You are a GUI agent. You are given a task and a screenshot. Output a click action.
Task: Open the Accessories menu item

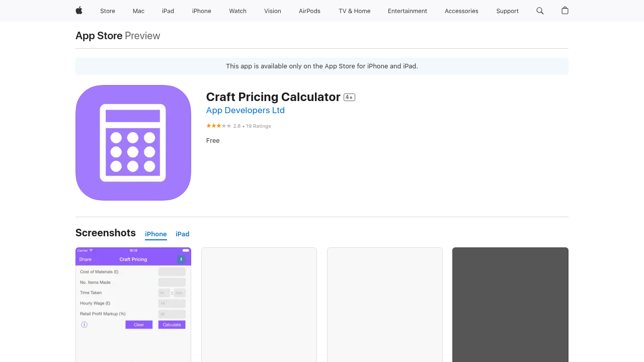coord(461,11)
